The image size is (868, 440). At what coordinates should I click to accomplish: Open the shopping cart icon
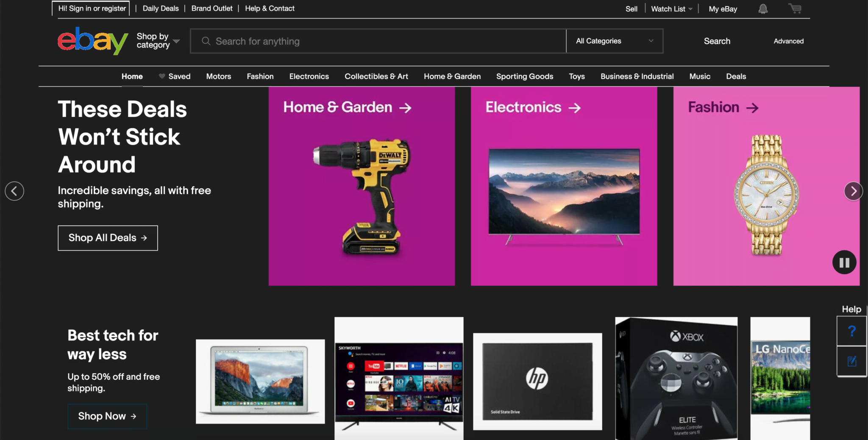795,8
